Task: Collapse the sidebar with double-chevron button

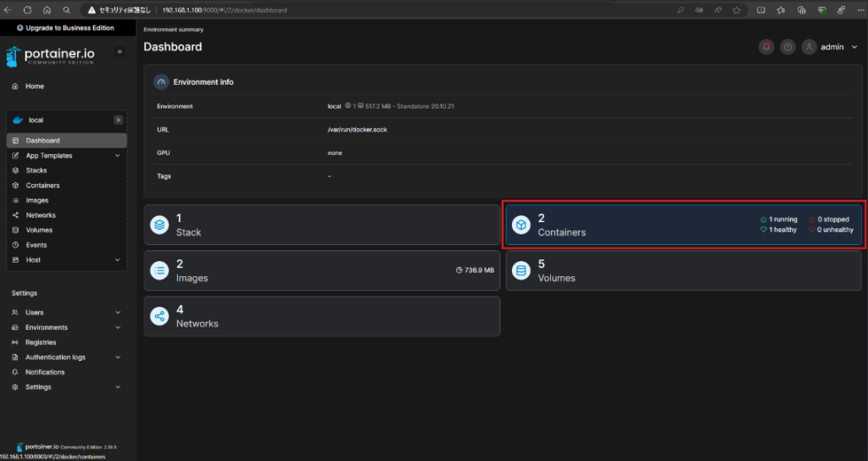Action: 120,52
